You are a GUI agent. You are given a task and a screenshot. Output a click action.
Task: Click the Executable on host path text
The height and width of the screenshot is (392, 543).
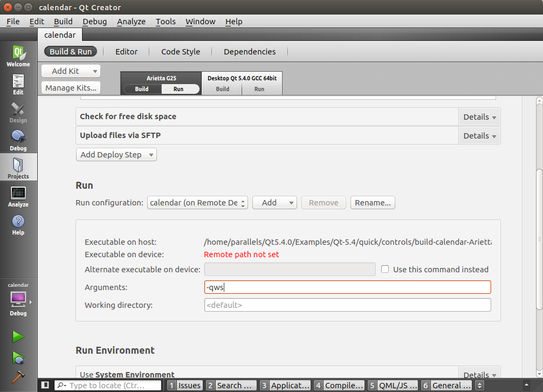click(x=348, y=242)
